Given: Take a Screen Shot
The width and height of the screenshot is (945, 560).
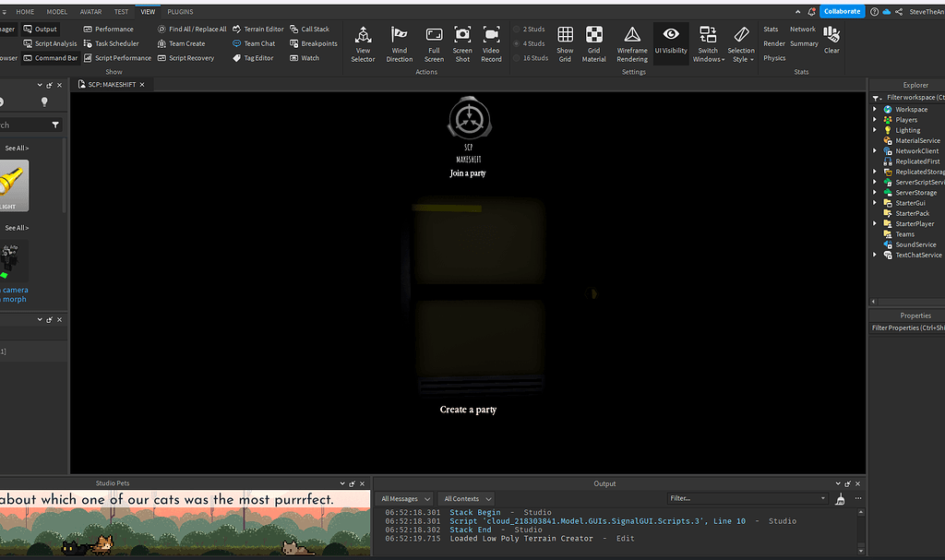Looking at the screenshot, I should (461, 43).
